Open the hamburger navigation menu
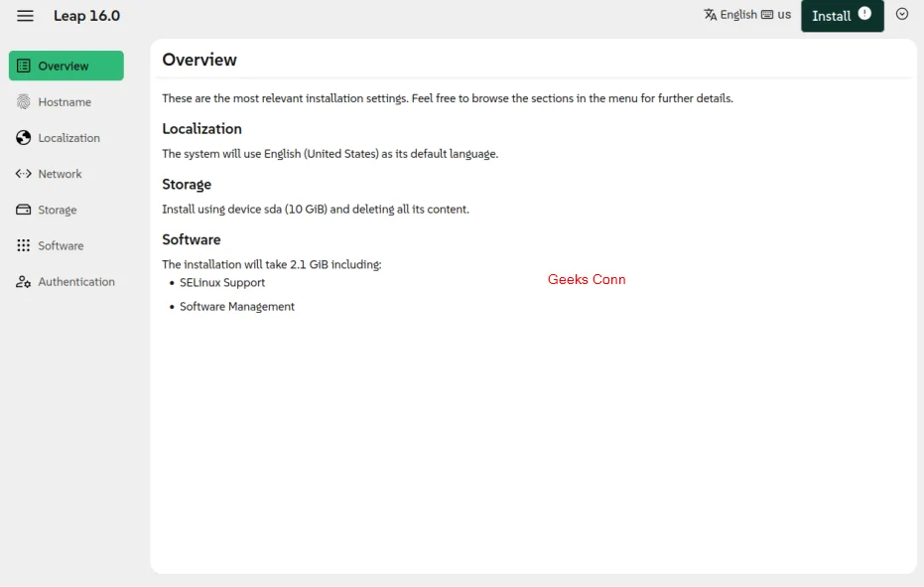 26,16
